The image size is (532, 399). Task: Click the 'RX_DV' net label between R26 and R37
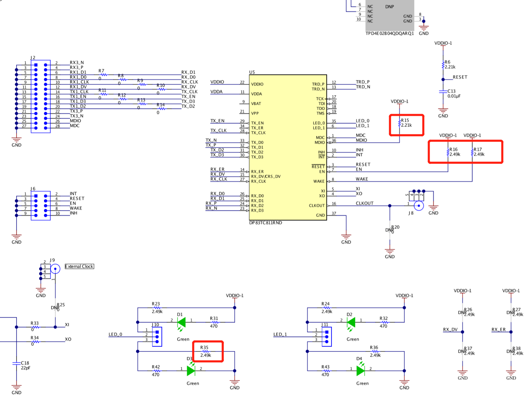click(450, 330)
